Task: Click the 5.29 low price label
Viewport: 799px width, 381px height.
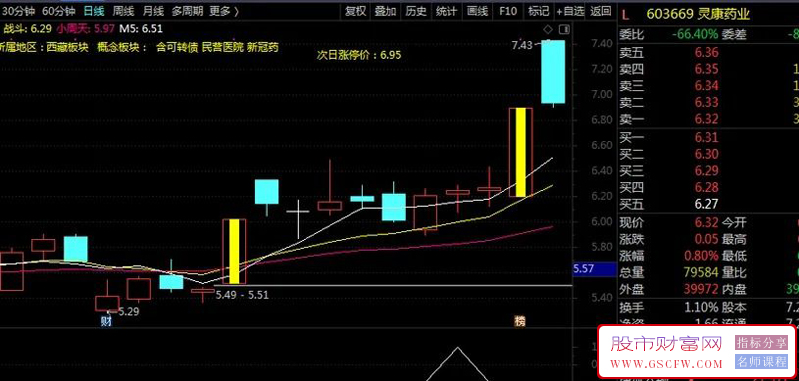Action: click(128, 311)
